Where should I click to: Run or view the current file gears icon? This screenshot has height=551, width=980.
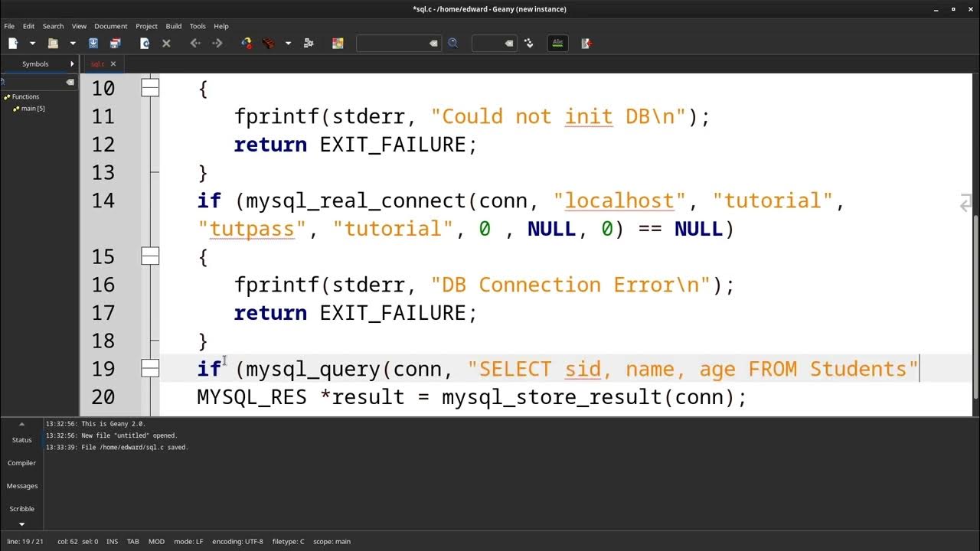coord(309,44)
